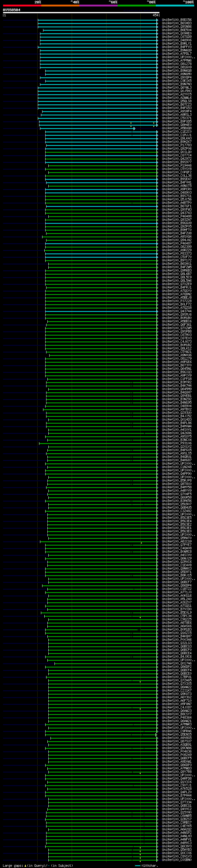Select label UniRef100_C1E2C0

pos(177,132)
